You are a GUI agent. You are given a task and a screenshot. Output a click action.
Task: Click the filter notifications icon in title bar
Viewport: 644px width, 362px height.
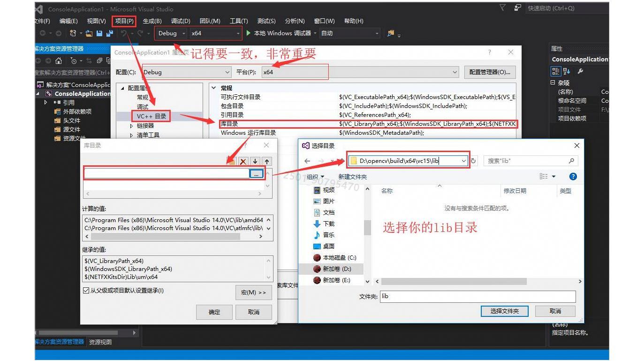[502, 8]
